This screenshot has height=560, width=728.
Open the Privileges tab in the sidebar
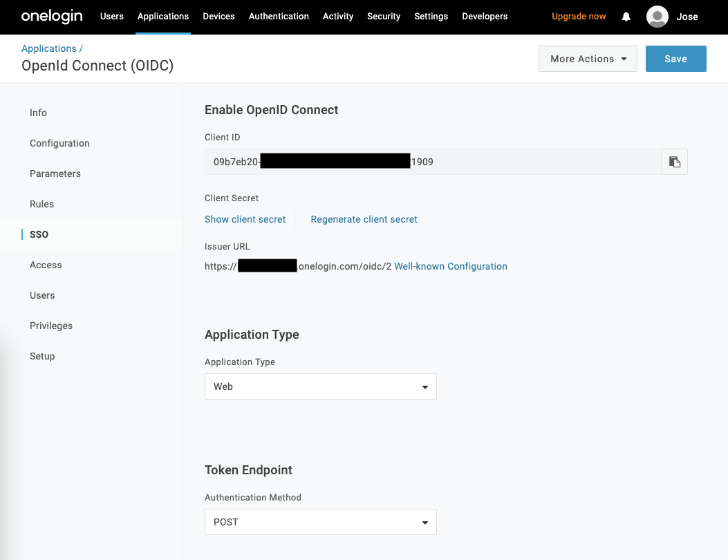coord(50,326)
